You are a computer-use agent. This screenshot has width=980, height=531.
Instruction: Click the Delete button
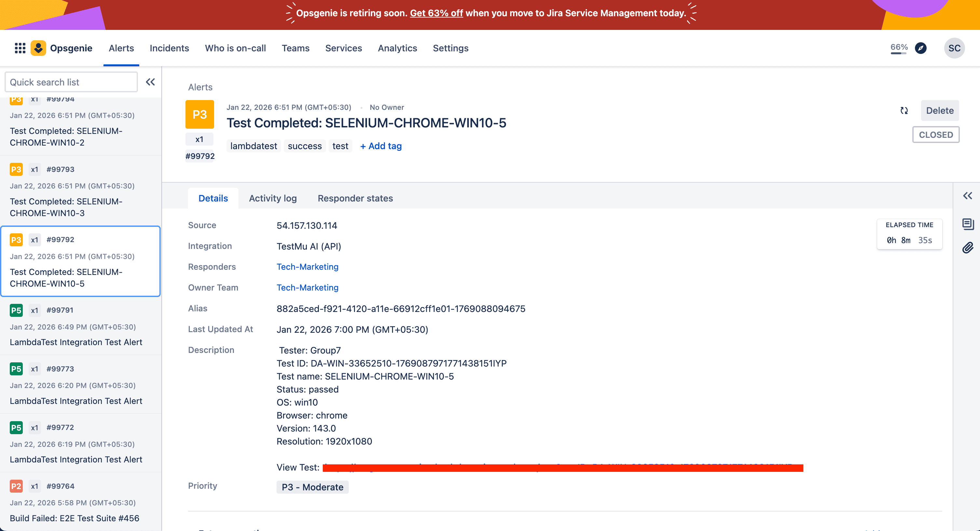940,110
